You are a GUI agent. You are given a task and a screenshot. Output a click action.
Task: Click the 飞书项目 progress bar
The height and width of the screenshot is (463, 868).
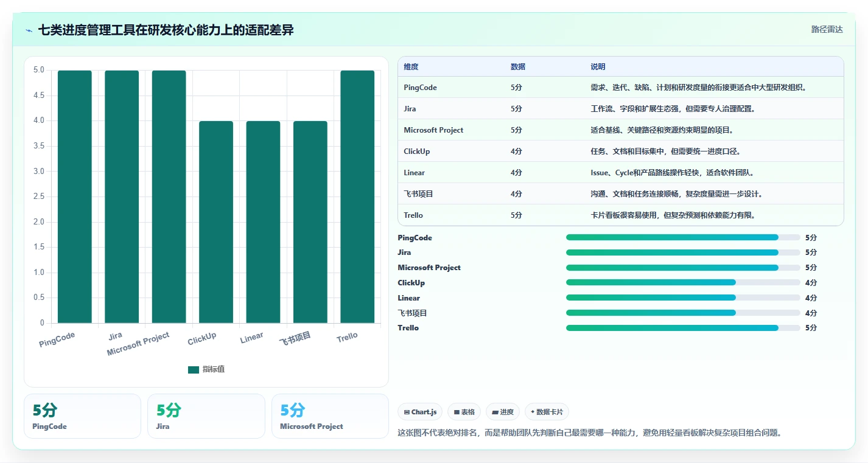click(x=683, y=313)
